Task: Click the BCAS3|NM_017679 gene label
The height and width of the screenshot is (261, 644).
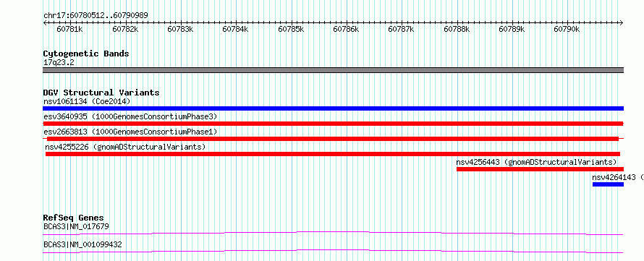Action: point(76,226)
